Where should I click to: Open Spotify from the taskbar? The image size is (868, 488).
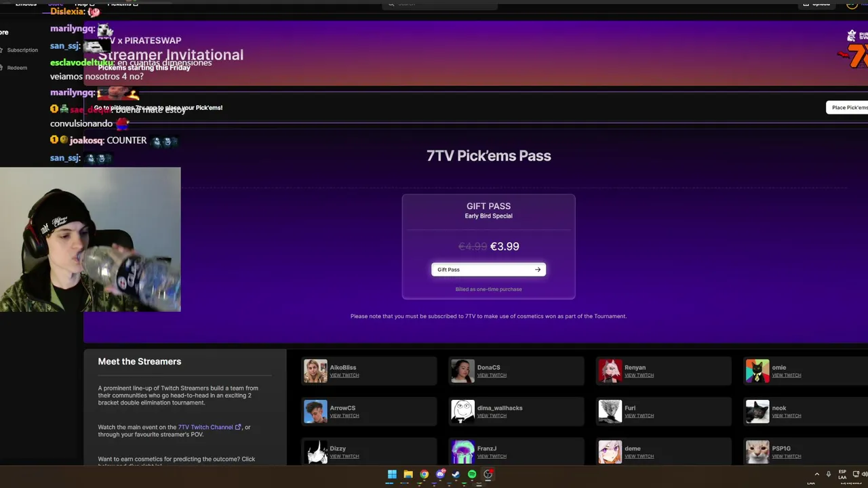click(x=472, y=474)
